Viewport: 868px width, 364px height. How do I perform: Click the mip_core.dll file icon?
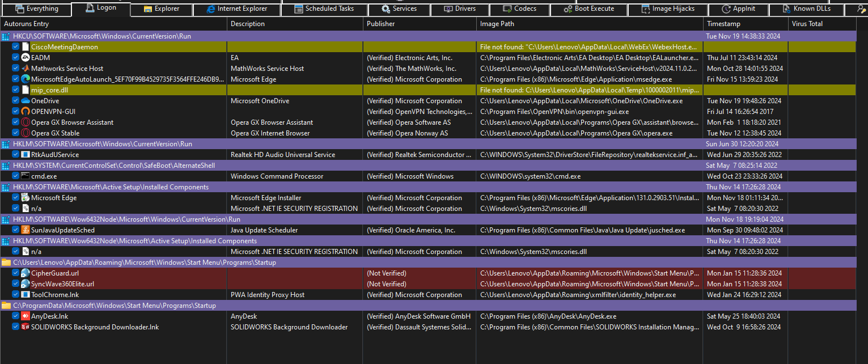pos(26,90)
